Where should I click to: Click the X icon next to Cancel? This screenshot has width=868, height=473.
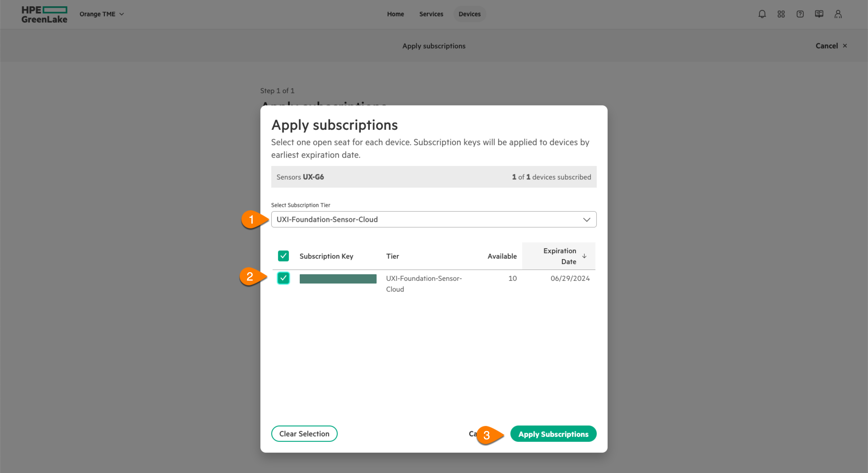(845, 46)
